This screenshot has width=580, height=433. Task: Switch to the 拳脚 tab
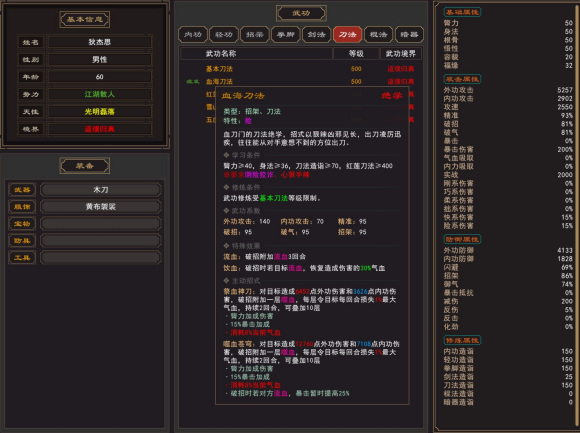coord(286,35)
